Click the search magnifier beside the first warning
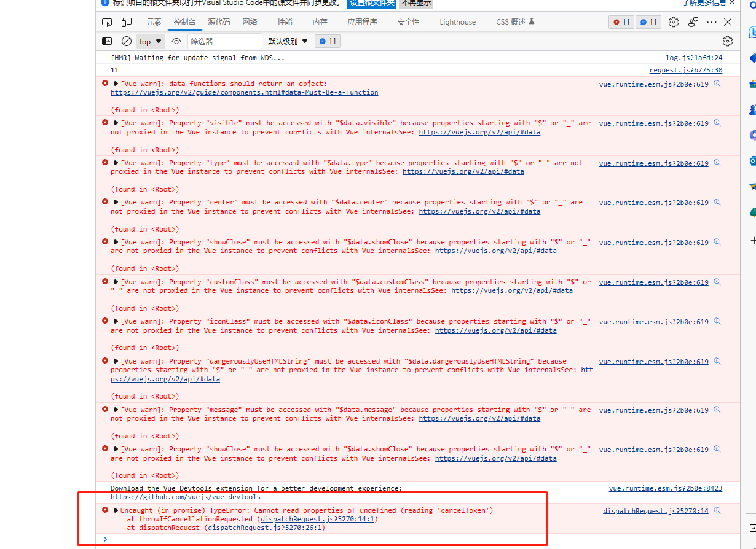The width and height of the screenshot is (756, 549). pyautogui.click(x=717, y=84)
